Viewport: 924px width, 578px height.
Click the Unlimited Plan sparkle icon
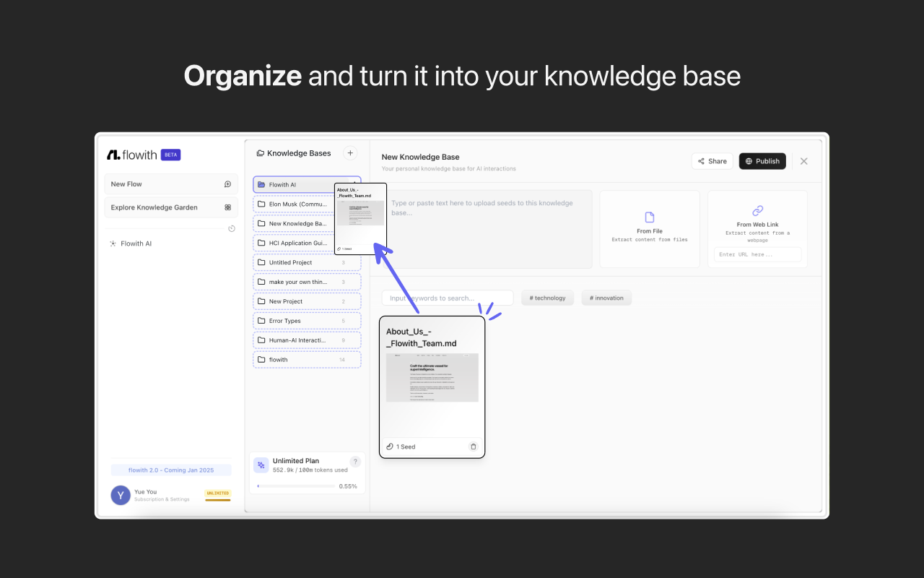261,465
